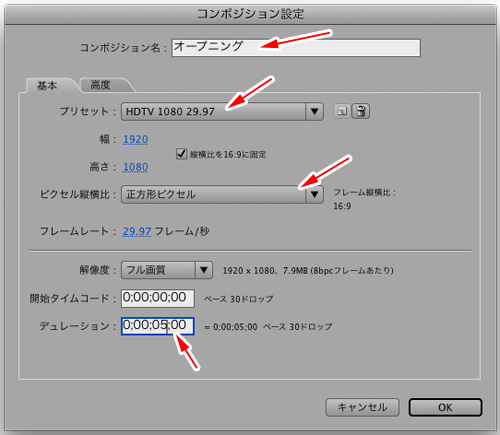This screenshot has width=500, height=435.
Task: Click the コンポジション名 text field
Action: pyautogui.click(x=296, y=48)
